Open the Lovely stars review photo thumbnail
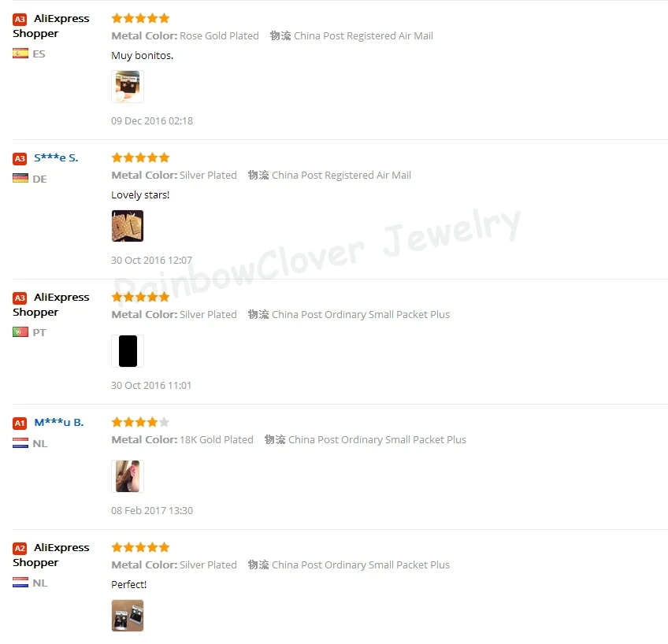The height and width of the screenshot is (644, 668). [x=128, y=226]
